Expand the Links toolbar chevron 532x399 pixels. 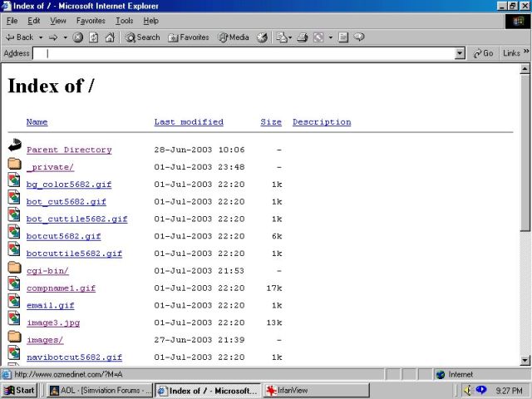click(x=525, y=53)
